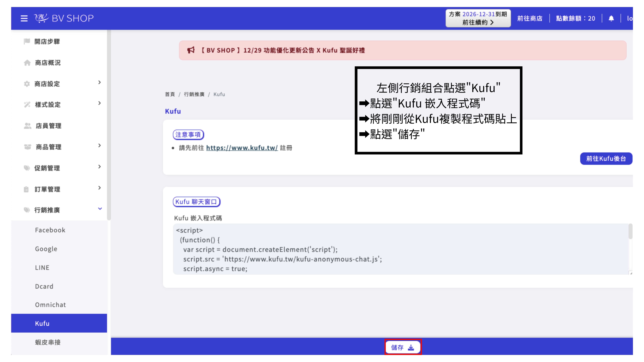The height and width of the screenshot is (362, 644).
Task: Click the 前往Kufu後台 button
Action: click(606, 158)
